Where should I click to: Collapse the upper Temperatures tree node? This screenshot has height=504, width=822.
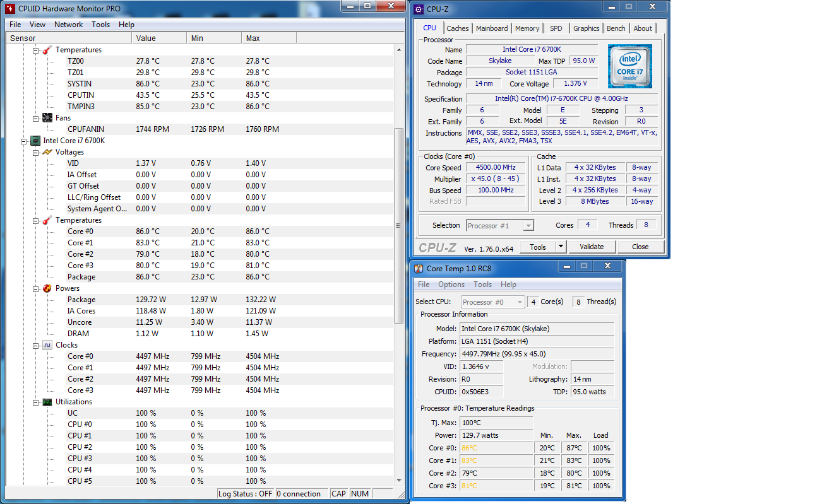[x=36, y=50]
